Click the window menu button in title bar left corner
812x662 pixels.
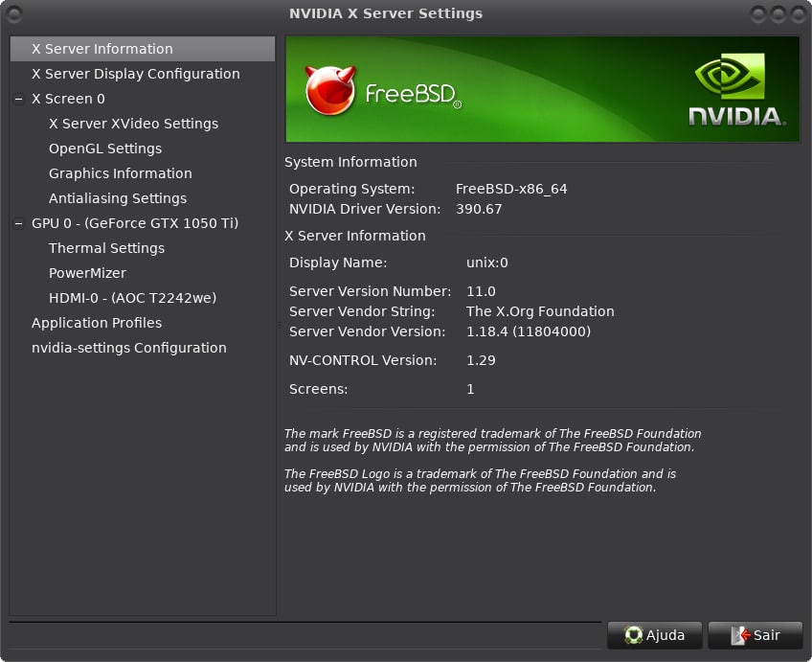14,13
